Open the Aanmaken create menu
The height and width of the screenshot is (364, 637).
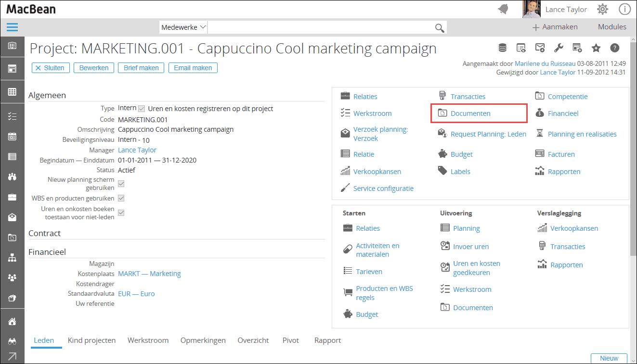(x=555, y=27)
